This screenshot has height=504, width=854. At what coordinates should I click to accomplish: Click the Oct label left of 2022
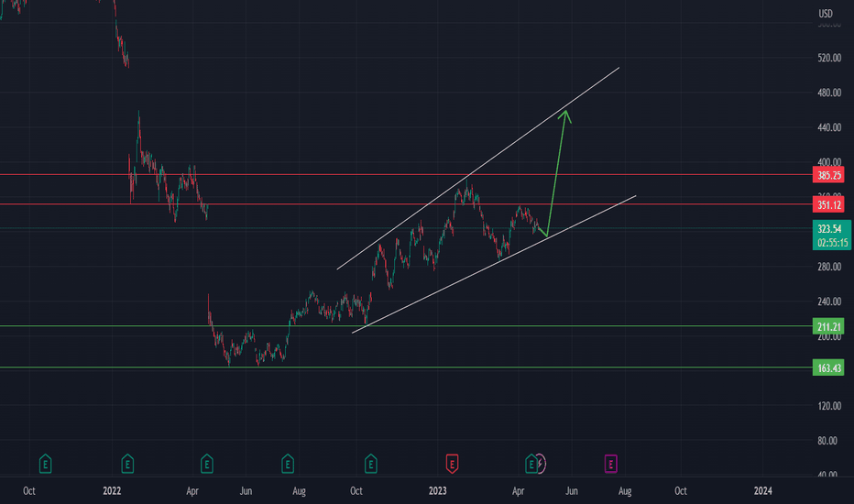tap(29, 491)
